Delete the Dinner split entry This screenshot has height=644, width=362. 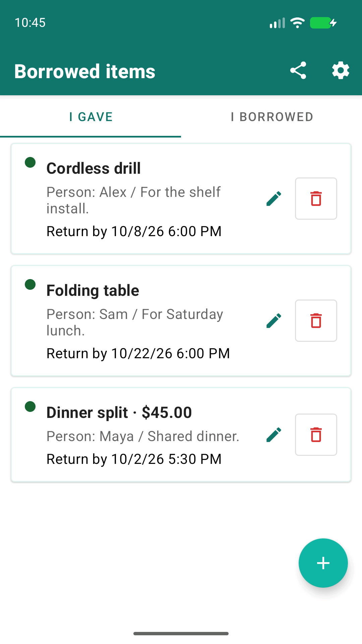(x=316, y=435)
